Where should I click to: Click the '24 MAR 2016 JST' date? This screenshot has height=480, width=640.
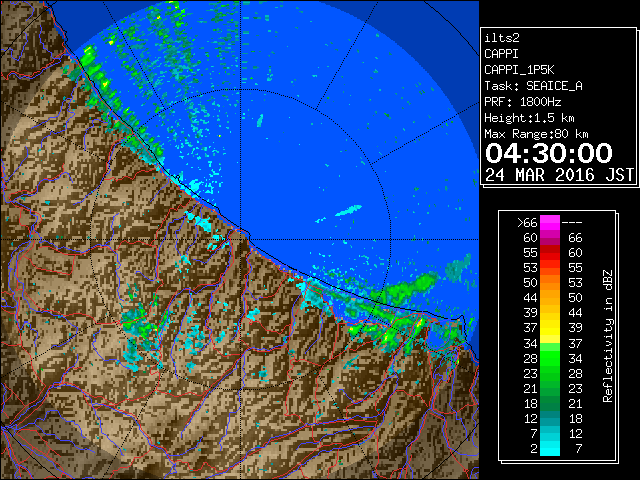click(559, 175)
